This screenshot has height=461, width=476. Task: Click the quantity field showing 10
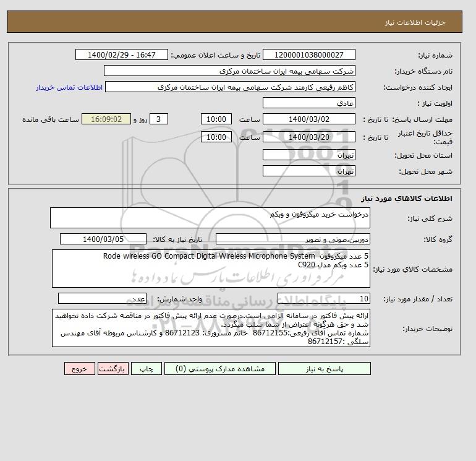323,298
